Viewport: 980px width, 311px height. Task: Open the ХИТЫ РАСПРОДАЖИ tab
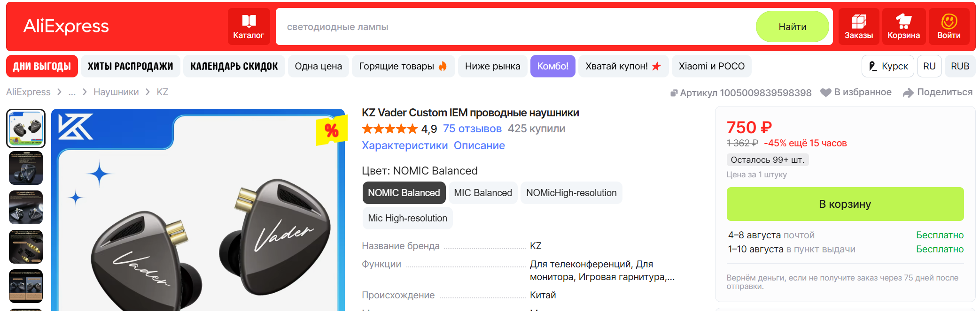131,66
